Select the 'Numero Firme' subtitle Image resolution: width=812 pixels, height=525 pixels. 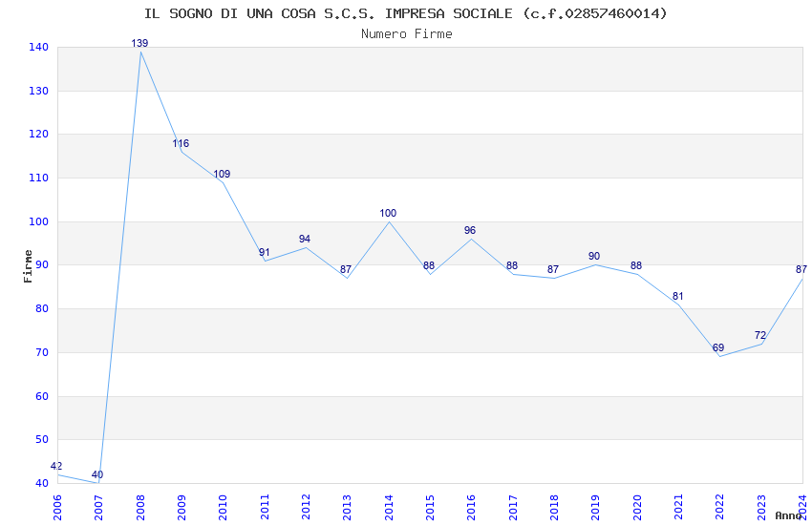[407, 34]
